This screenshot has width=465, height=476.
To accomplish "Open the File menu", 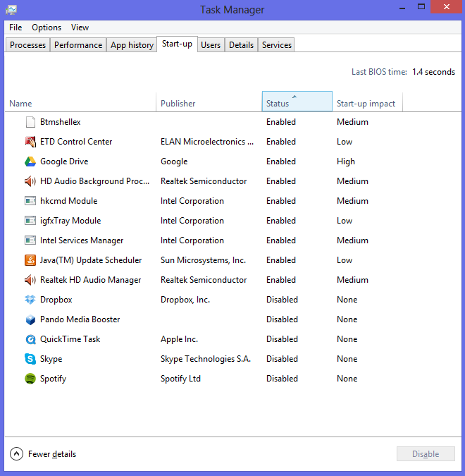I will pyautogui.click(x=15, y=28).
